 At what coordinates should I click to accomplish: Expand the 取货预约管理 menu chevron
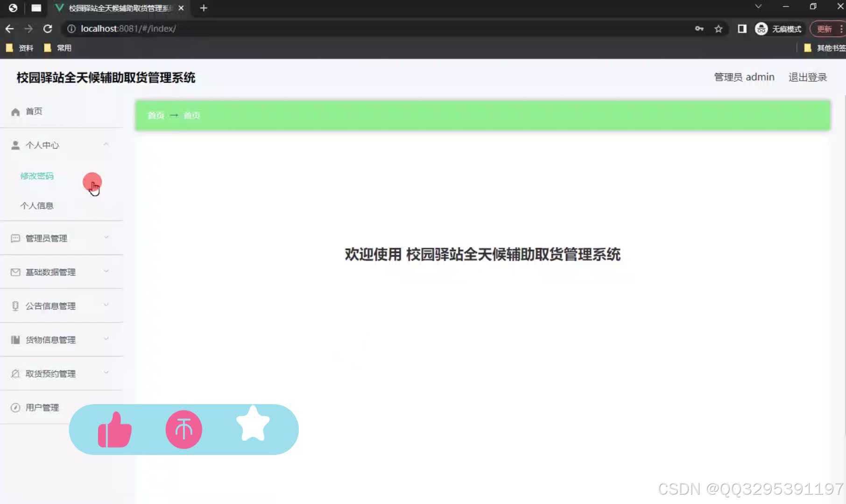(106, 372)
